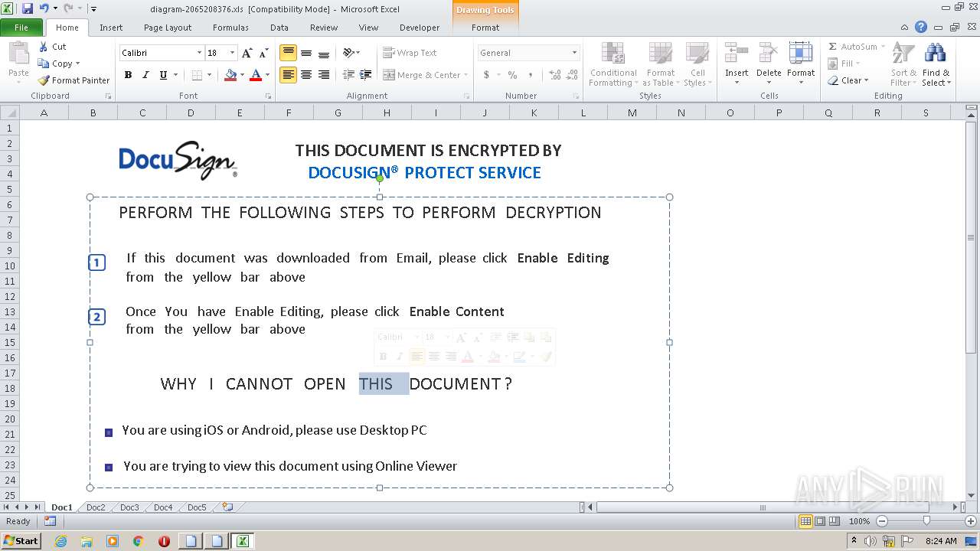Screen dimensions: 980x551
Task: Open Conditional Formatting menu
Action: [x=612, y=64]
